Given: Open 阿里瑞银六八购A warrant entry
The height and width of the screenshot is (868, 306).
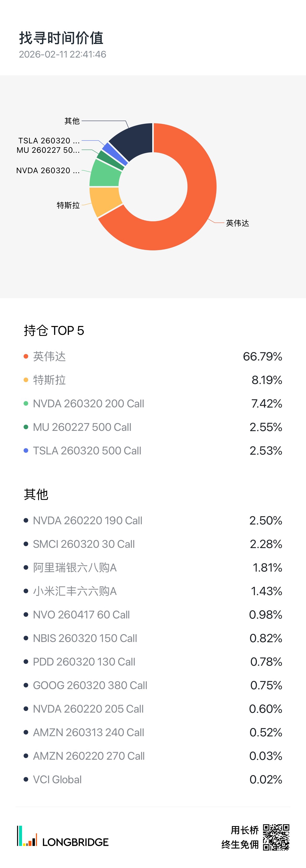Looking at the screenshot, I should click(x=75, y=568).
